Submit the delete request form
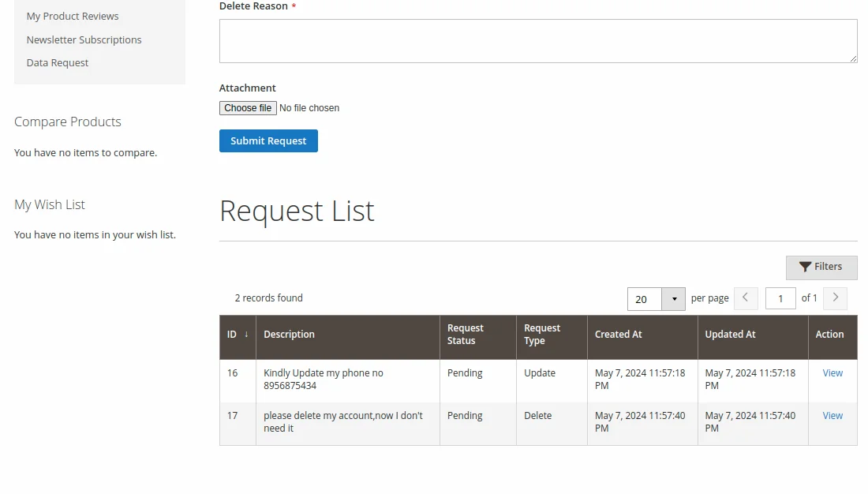 click(268, 140)
